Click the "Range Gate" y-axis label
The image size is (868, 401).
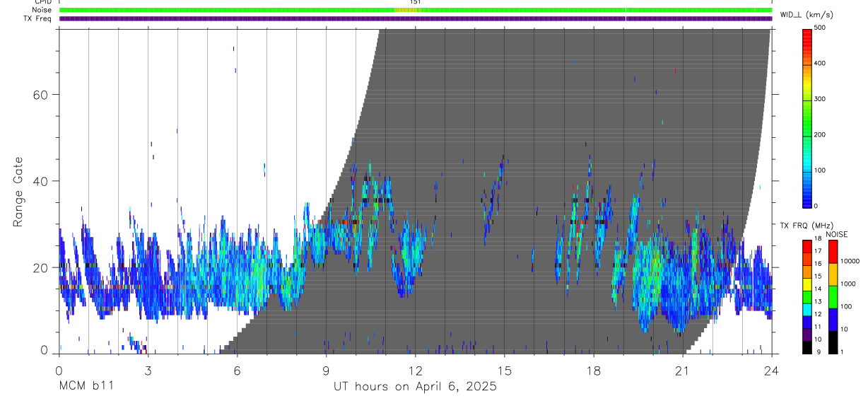19,192
